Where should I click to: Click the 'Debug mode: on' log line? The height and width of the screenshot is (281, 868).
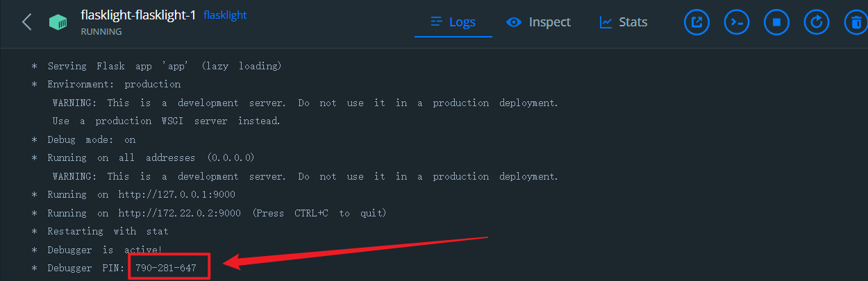tap(92, 139)
